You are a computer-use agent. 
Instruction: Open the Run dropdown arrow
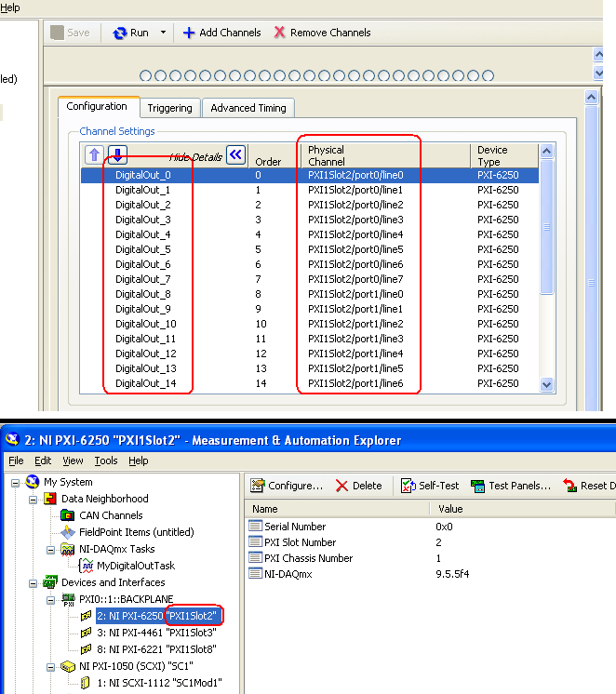(x=163, y=33)
